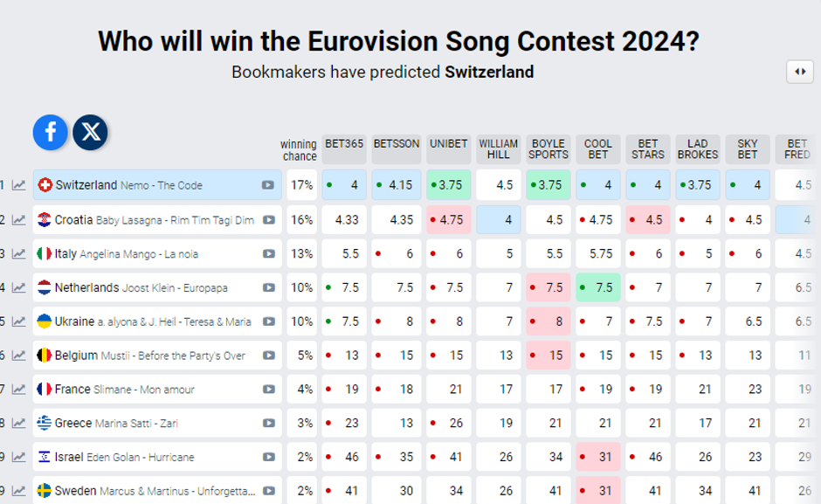
Task: Play Ukraine's YouTube video icon
Action: coord(268,321)
